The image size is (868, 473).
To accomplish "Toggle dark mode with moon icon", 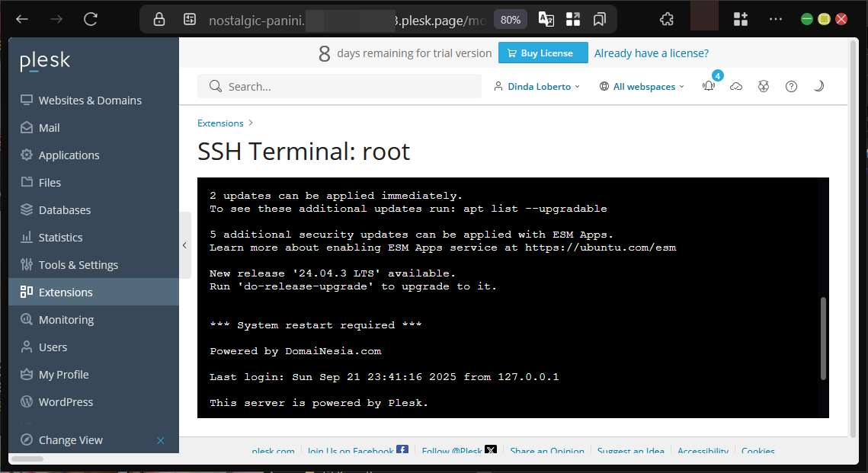I will 818,87.
